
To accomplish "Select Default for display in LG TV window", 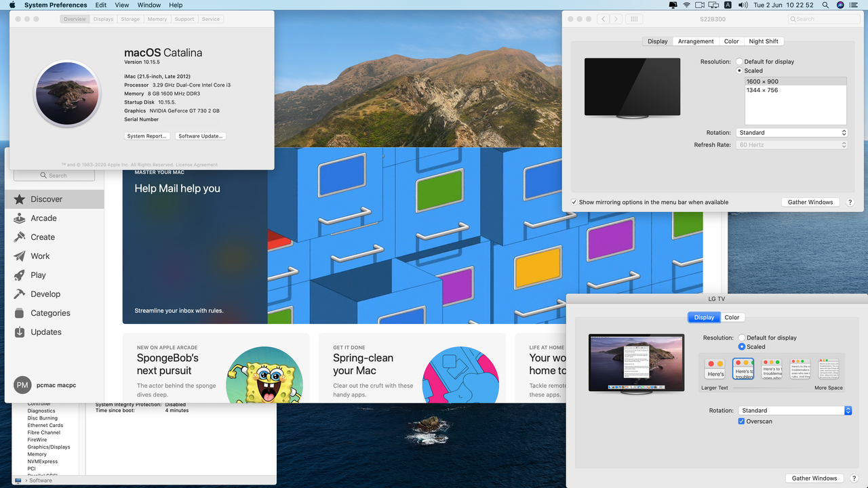I will [742, 338].
